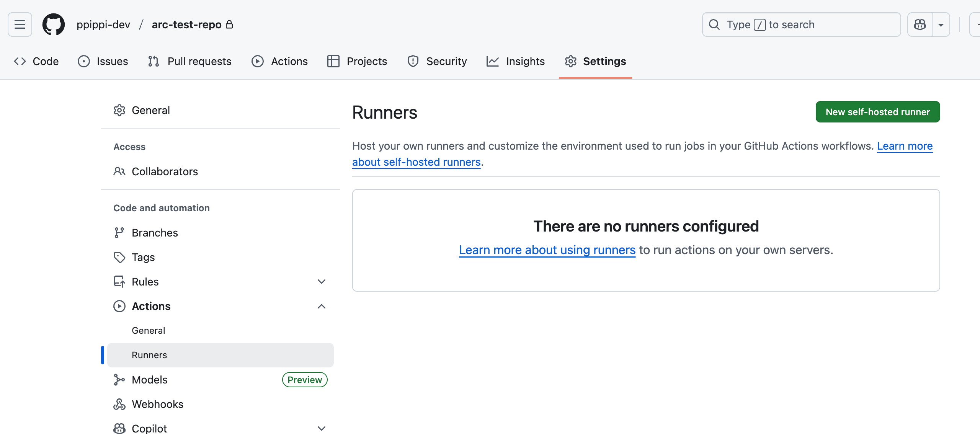
Task: Focus the Type / to search field
Action: [x=801, y=24]
